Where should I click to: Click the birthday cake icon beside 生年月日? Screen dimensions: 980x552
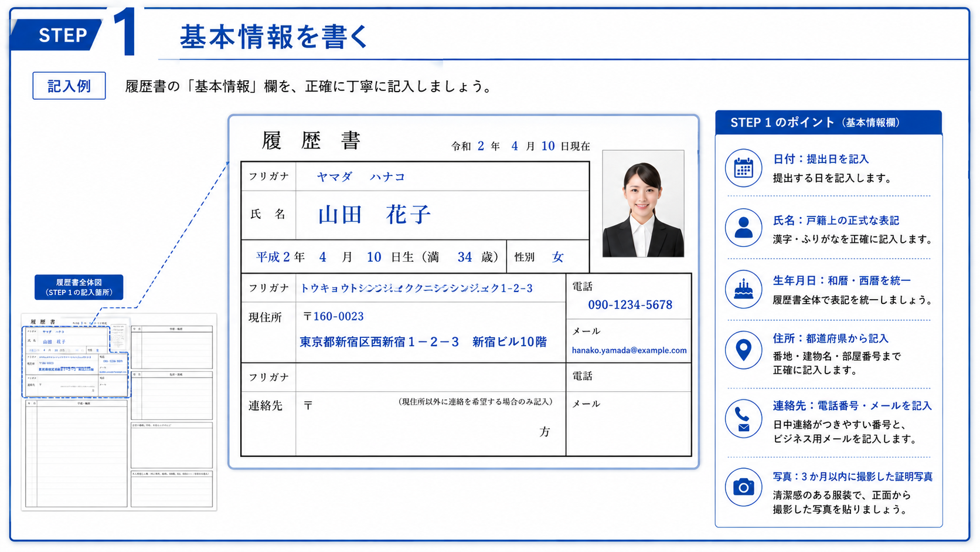743,289
